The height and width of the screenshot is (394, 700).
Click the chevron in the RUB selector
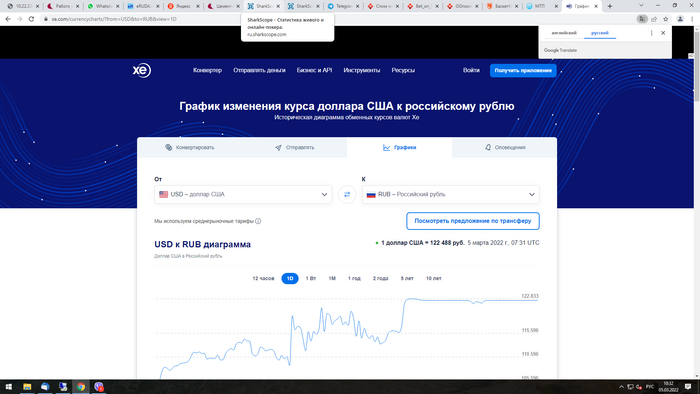[532, 195]
